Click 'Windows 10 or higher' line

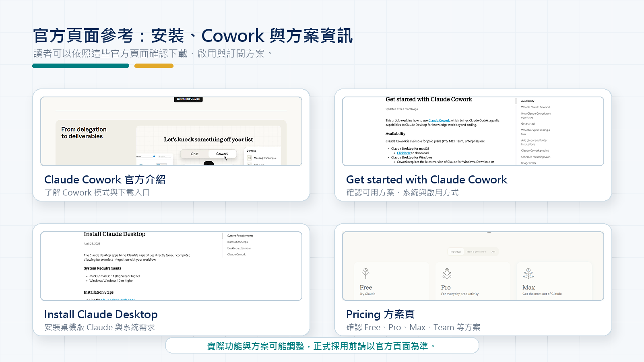pos(111,280)
